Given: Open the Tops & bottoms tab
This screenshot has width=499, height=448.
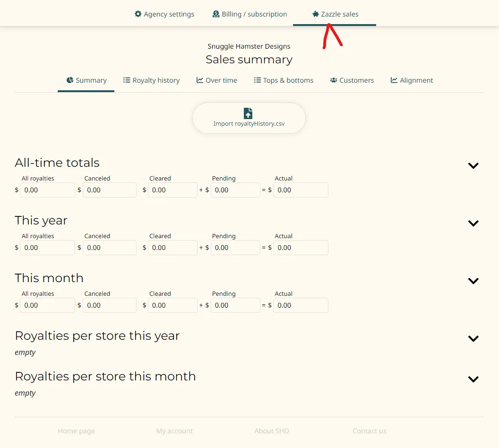Looking at the screenshot, I should click(x=284, y=80).
